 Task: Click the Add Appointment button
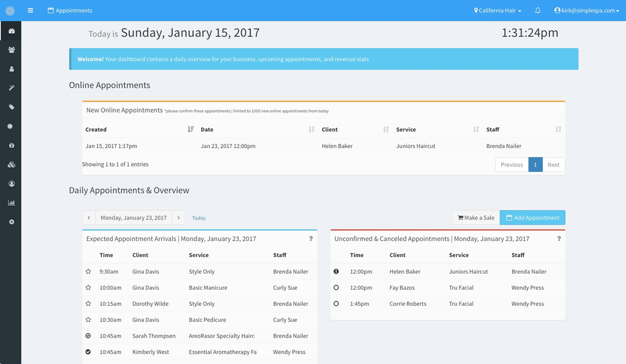532,218
